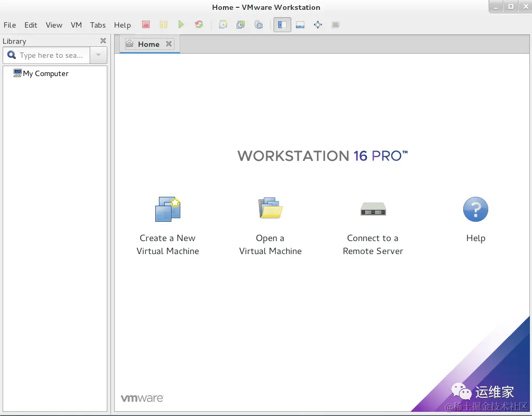Open the Help menu
Image resolution: width=532 pixels, height=416 pixels.
tap(122, 25)
